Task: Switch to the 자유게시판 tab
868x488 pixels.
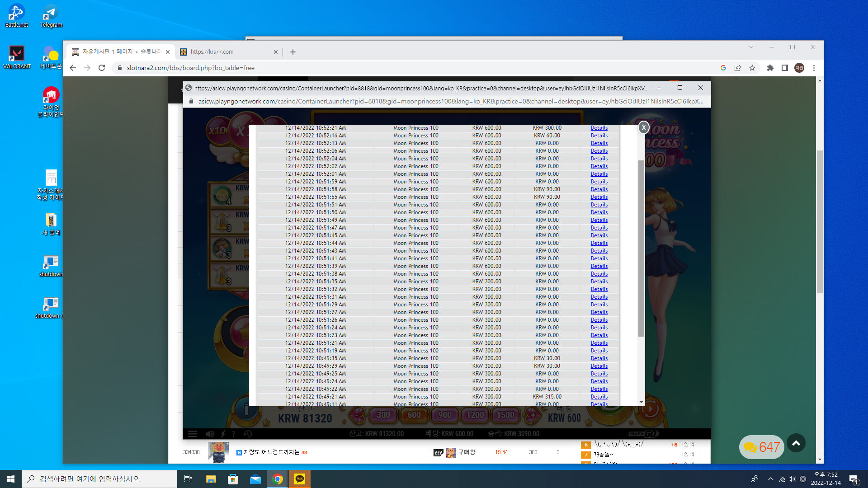Action: pos(121,52)
